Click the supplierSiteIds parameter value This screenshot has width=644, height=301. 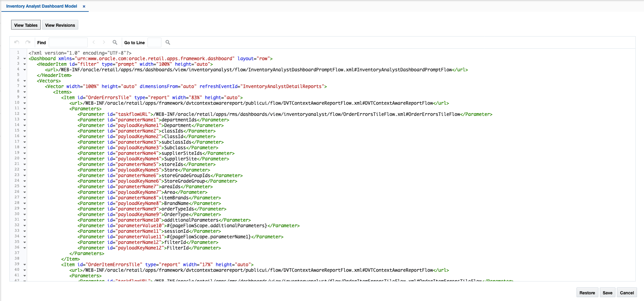pos(182,153)
